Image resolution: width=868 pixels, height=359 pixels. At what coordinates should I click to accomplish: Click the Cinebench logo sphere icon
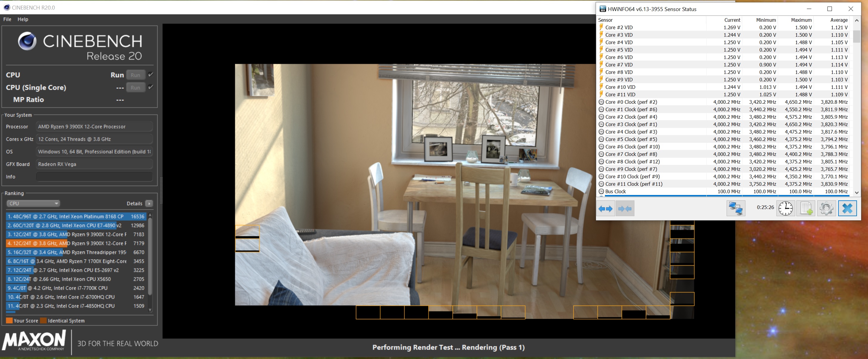click(x=27, y=41)
